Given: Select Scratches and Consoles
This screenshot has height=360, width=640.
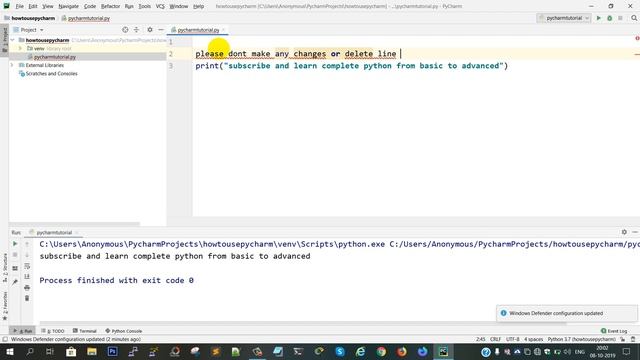Looking at the screenshot, I should (x=51, y=73).
